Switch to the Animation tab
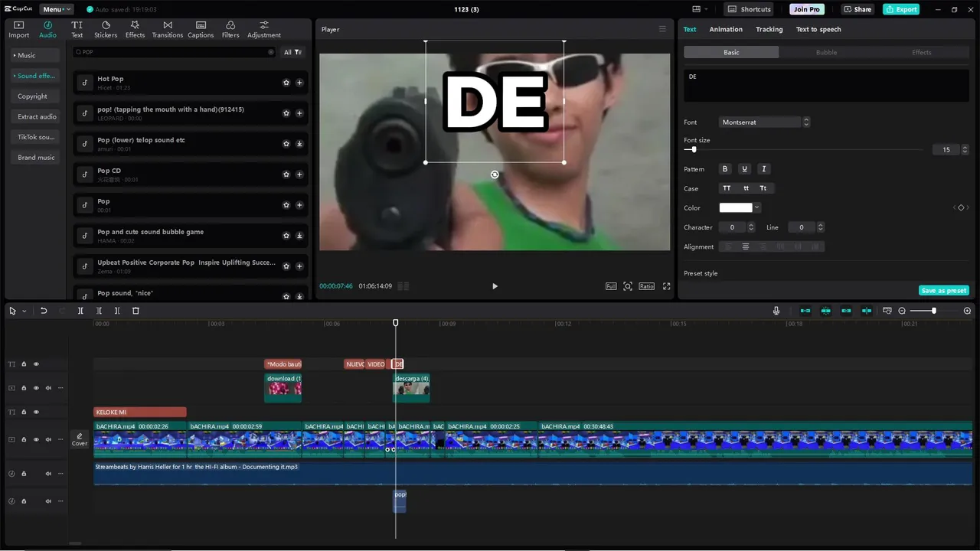The height and width of the screenshot is (551, 980). pos(726,29)
